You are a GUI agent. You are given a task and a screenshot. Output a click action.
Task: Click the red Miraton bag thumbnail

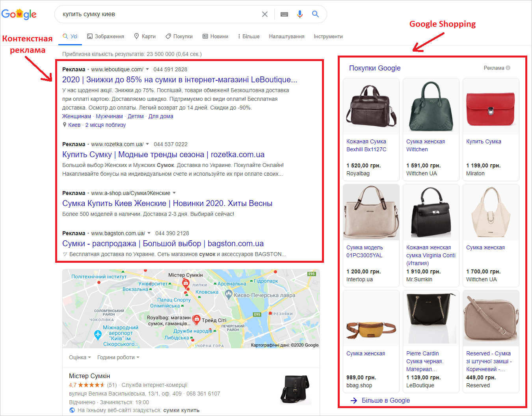(491, 106)
